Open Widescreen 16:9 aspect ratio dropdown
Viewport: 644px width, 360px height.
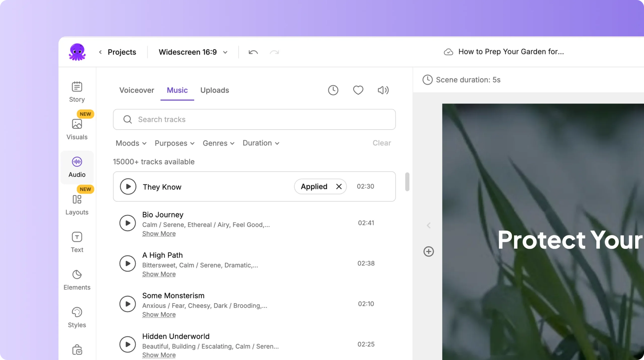pyautogui.click(x=193, y=52)
